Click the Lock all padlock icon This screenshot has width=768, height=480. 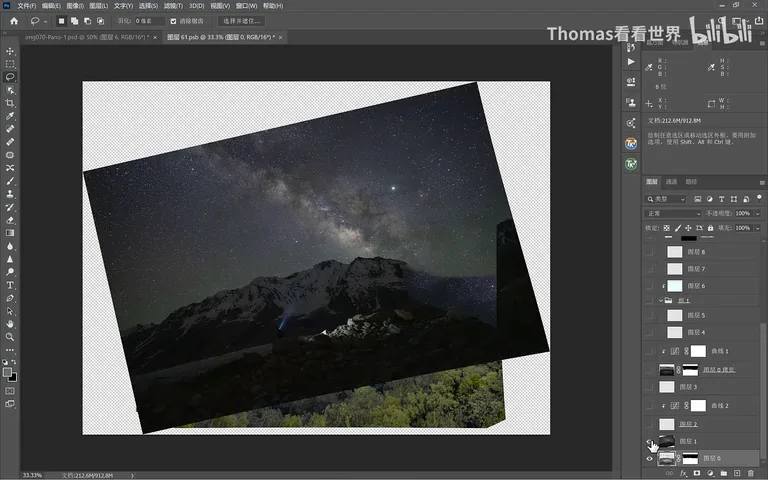tap(710, 228)
